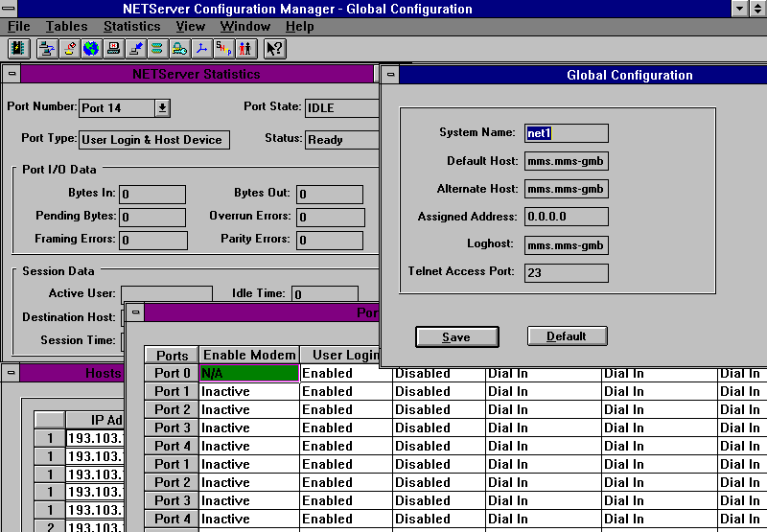Click the car and key icon
Viewport: 767px width, 532px height.
(x=179, y=48)
